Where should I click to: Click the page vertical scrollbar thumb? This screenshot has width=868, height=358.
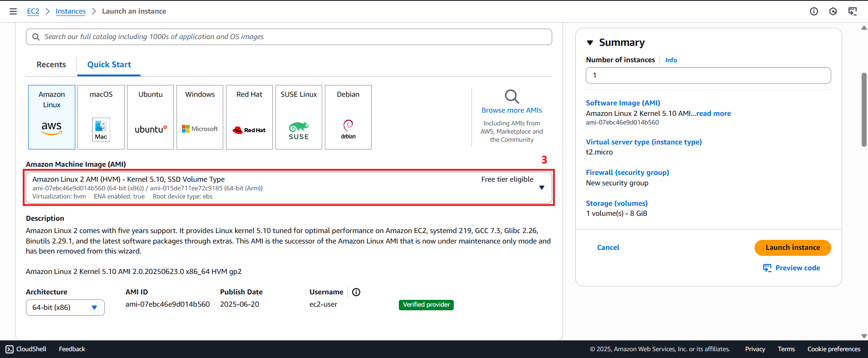[864, 109]
